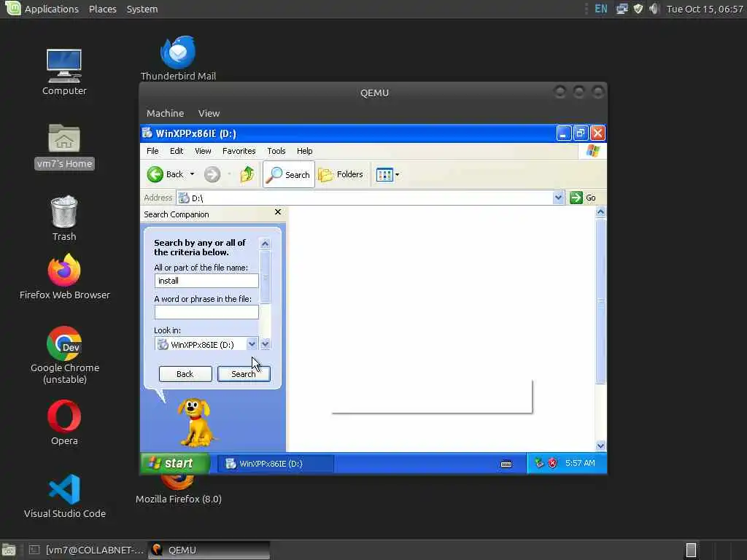The height and width of the screenshot is (560, 747).
Task: Open the System menu in top panel
Action: coord(142,9)
